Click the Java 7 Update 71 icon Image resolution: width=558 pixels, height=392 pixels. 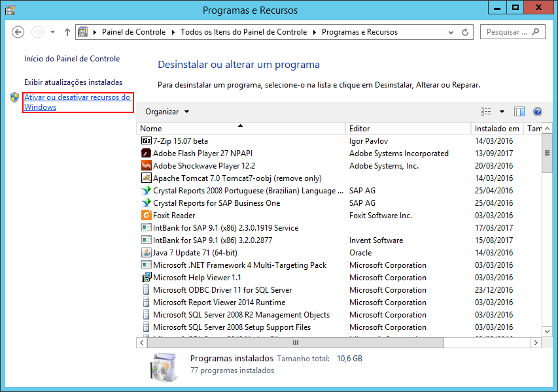pos(147,253)
